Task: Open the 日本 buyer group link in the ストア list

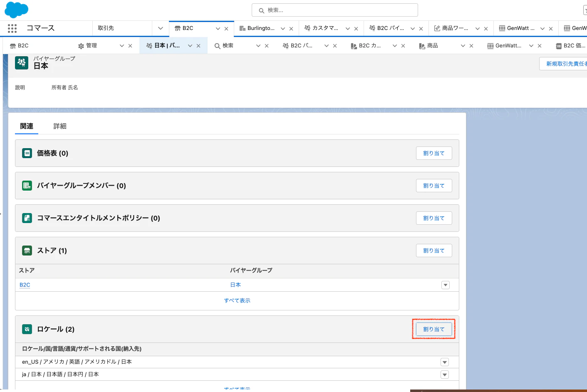Action: pyautogui.click(x=235, y=285)
